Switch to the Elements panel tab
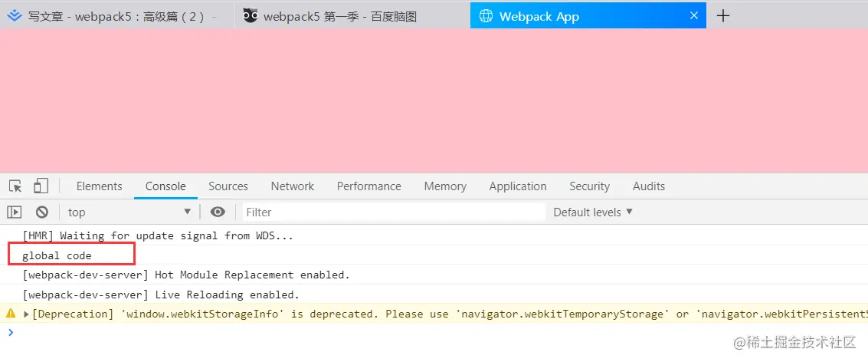Image resolution: width=868 pixels, height=362 pixels. click(99, 186)
